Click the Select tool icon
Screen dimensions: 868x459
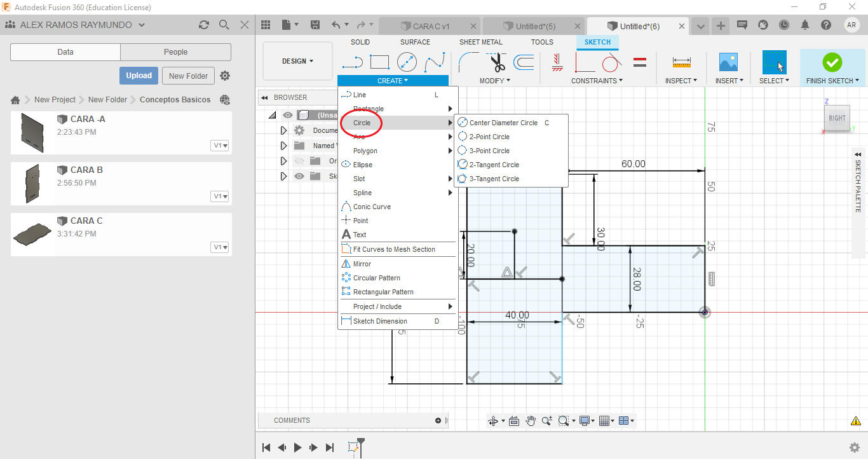[x=774, y=62]
